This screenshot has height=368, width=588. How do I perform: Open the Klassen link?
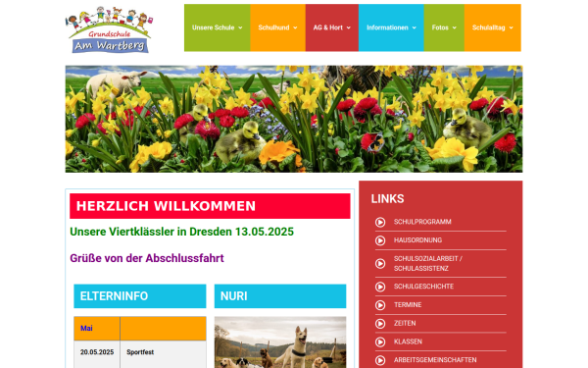click(x=408, y=342)
